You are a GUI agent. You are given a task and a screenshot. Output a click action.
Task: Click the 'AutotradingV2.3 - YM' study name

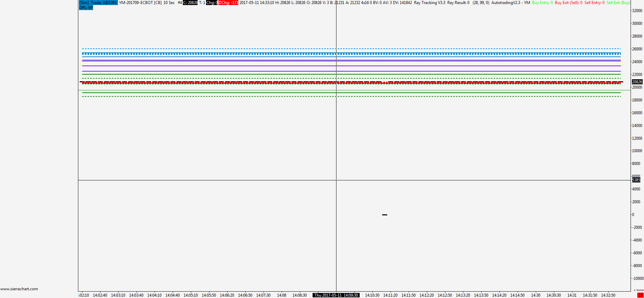[x=511, y=3]
